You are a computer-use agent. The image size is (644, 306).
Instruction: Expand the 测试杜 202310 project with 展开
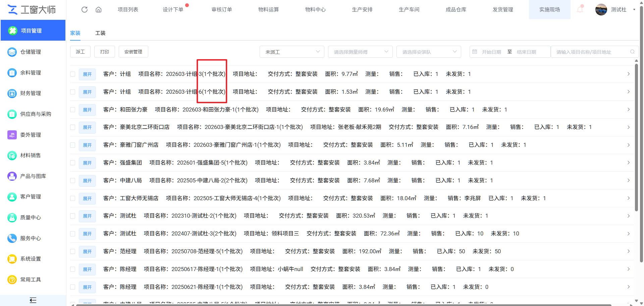pyautogui.click(x=87, y=216)
